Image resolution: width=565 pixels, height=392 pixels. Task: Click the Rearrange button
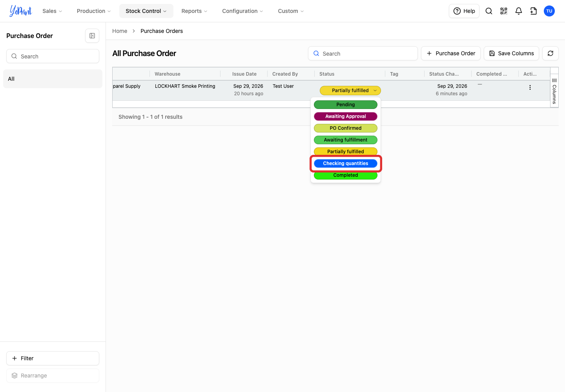[53, 376]
